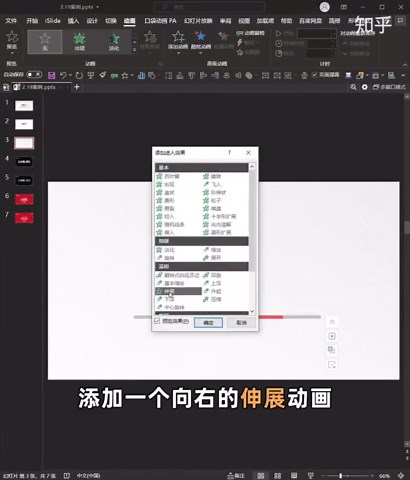Click the Save icon in quick access toolbar

pos(51,76)
